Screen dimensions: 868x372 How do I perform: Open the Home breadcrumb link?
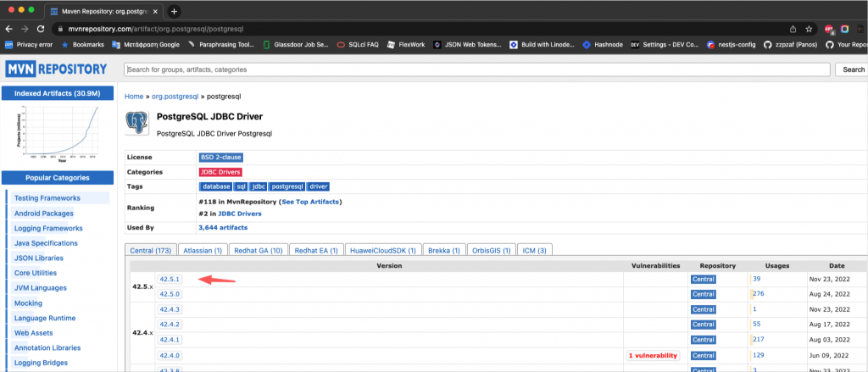click(134, 97)
